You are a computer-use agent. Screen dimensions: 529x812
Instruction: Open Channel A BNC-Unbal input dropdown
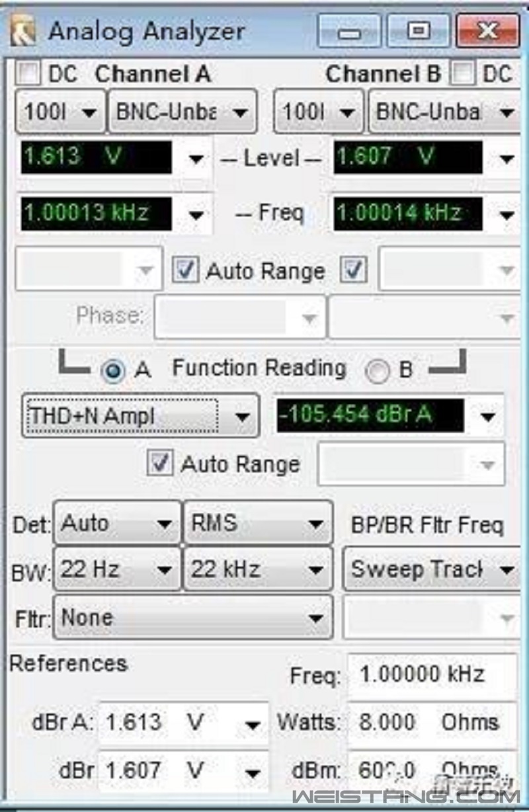pyautogui.click(x=182, y=112)
